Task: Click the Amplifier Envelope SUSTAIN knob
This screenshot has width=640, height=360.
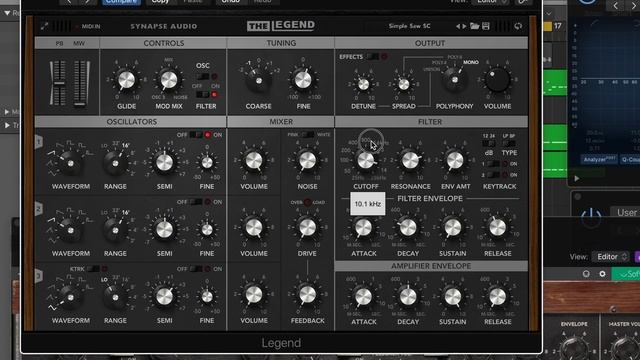Action: (453, 297)
